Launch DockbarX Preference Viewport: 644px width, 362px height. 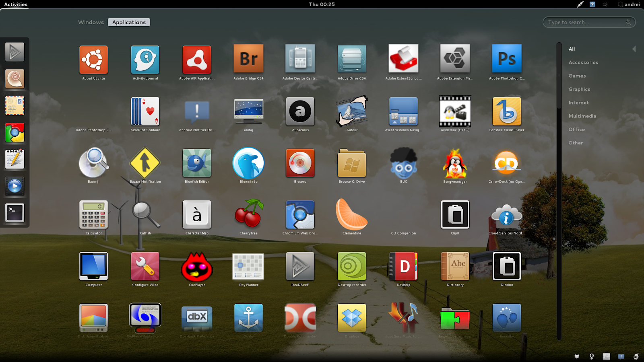tap(197, 318)
